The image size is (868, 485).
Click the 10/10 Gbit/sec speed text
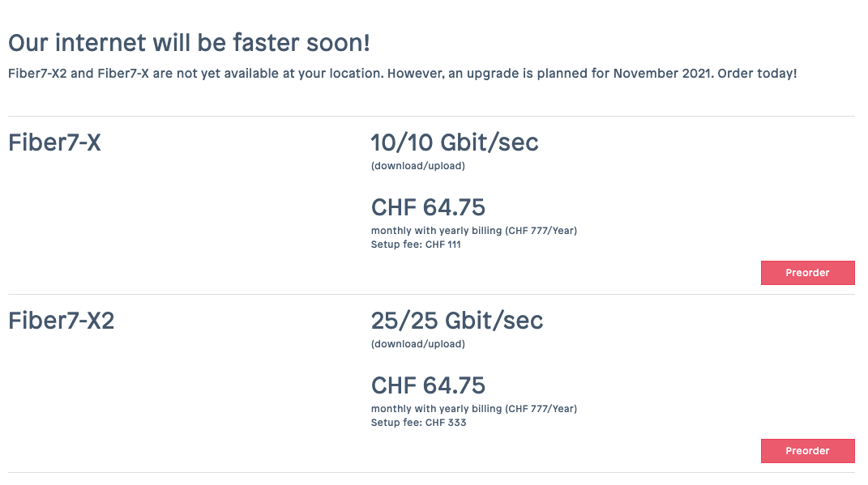454,143
